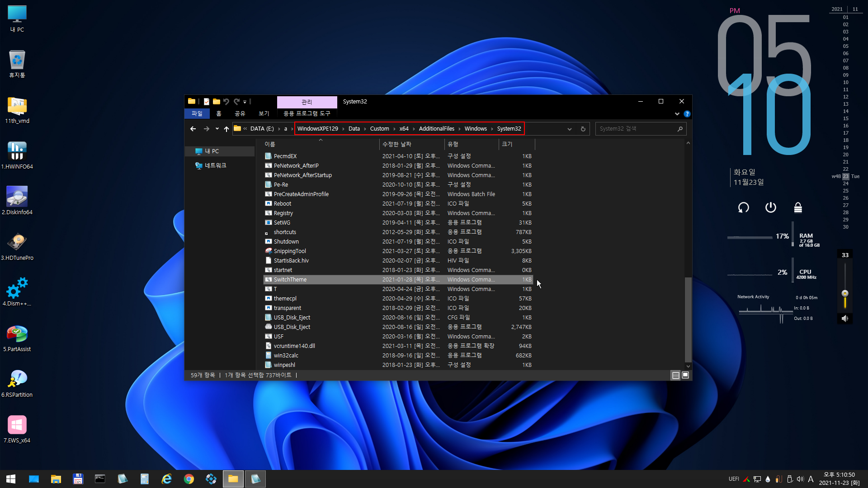
Task: Switch to large icons view layout button
Action: pos(685,375)
